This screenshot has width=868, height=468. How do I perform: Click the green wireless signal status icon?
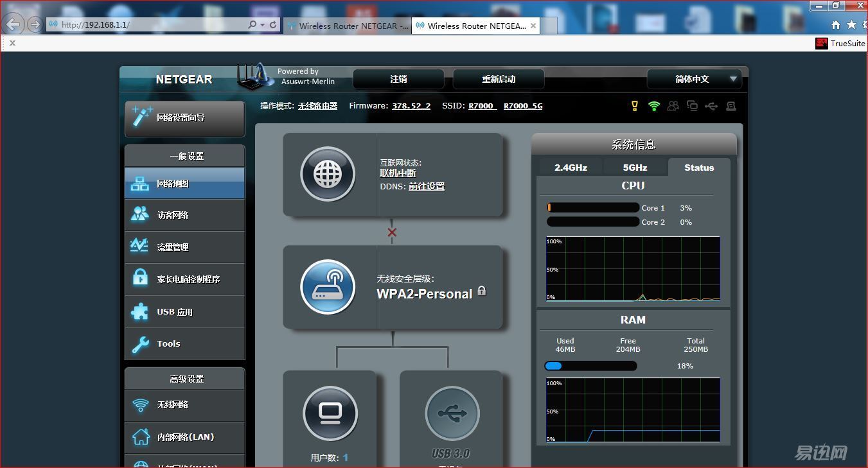pos(654,106)
